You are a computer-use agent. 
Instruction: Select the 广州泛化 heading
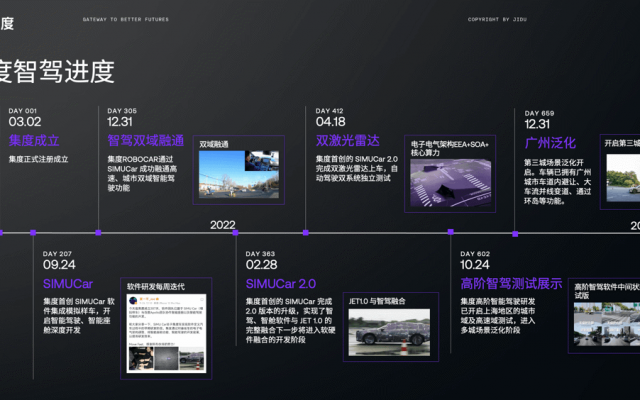pos(550,143)
